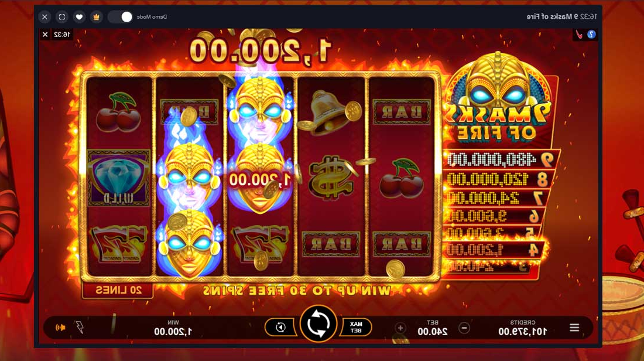The image size is (644, 361).
Task: Close the timer overlay showing 16:32
Action: tap(45, 35)
